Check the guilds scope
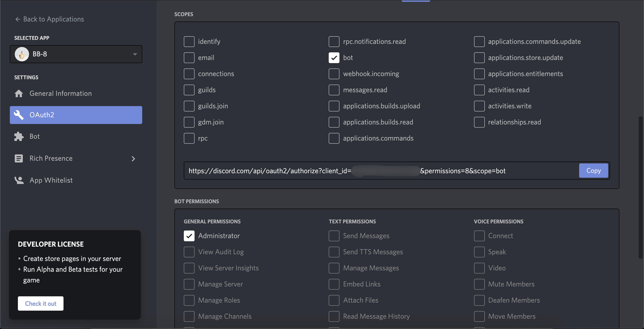Screen dimensions: 644x329 [189, 90]
